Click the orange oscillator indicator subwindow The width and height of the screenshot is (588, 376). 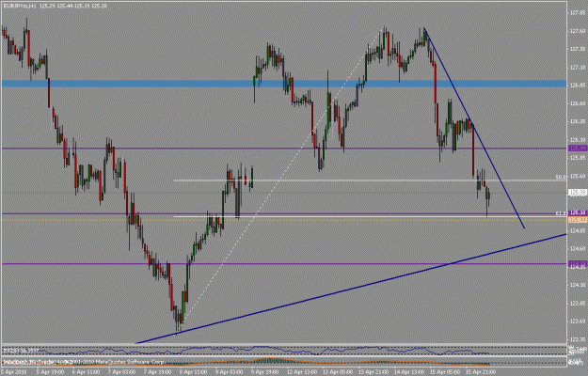tap(284, 362)
